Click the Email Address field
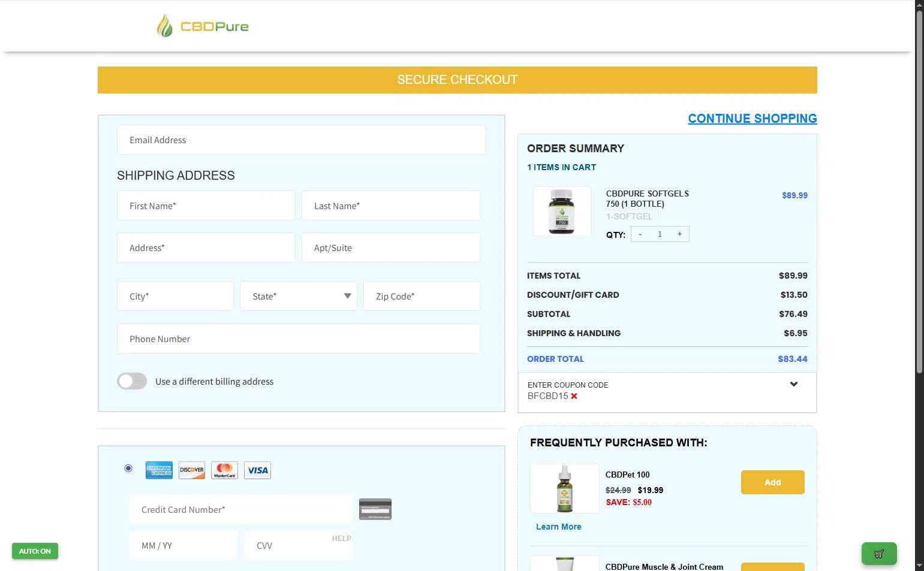924x571 pixels. click(x=302, y=140)
